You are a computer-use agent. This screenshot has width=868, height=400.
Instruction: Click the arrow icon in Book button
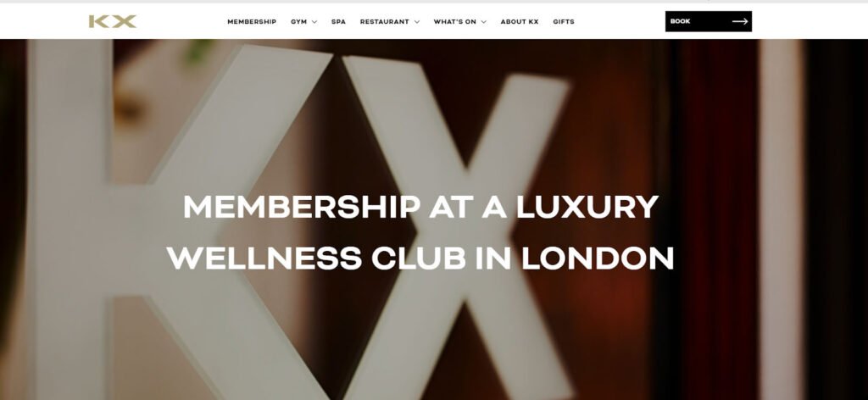[739, 21]
